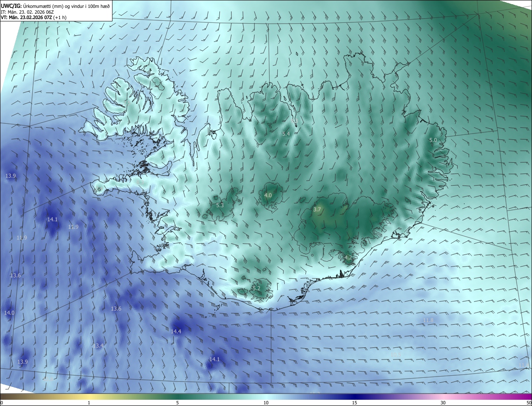Click the colour scale tick label 5

[177, 403]
